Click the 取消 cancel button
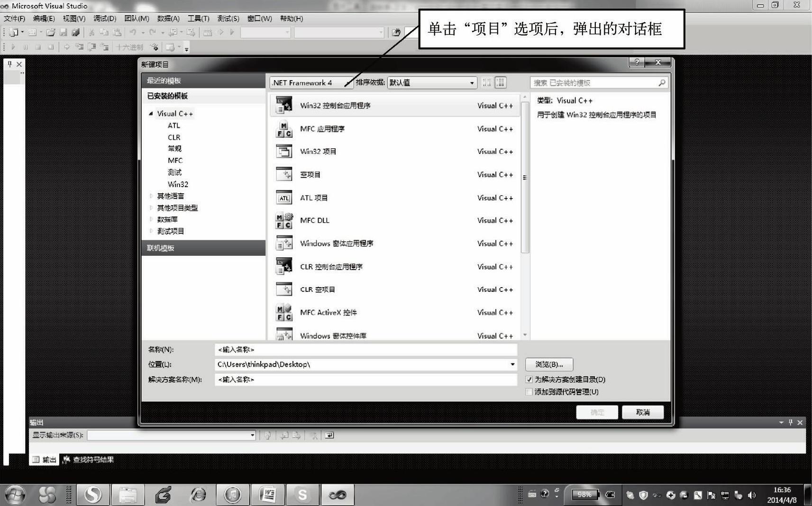This screenshot has height=506, width=812. (643, 412)
